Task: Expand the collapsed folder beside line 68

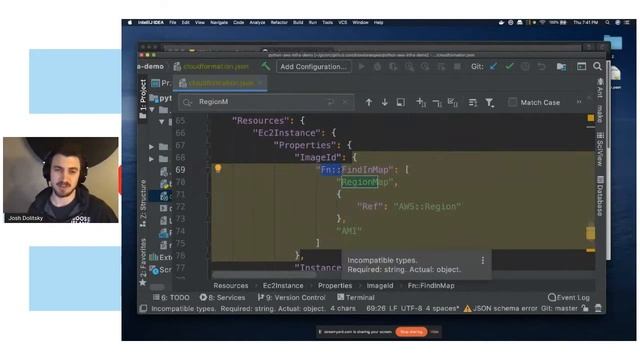Action: (152, 158)
